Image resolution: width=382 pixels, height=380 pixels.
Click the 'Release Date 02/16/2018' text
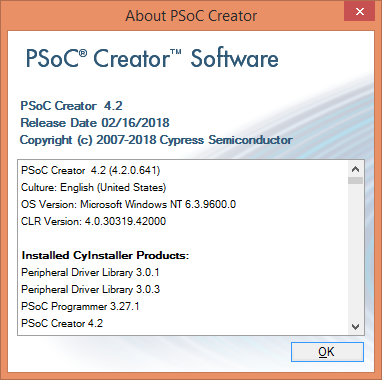coord(95,123)
